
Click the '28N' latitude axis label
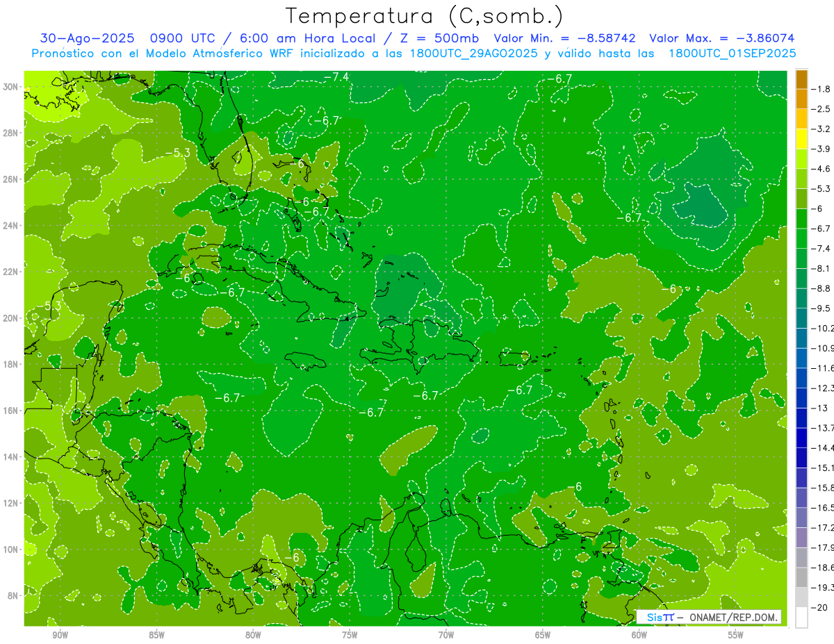(x=11, y=133)
